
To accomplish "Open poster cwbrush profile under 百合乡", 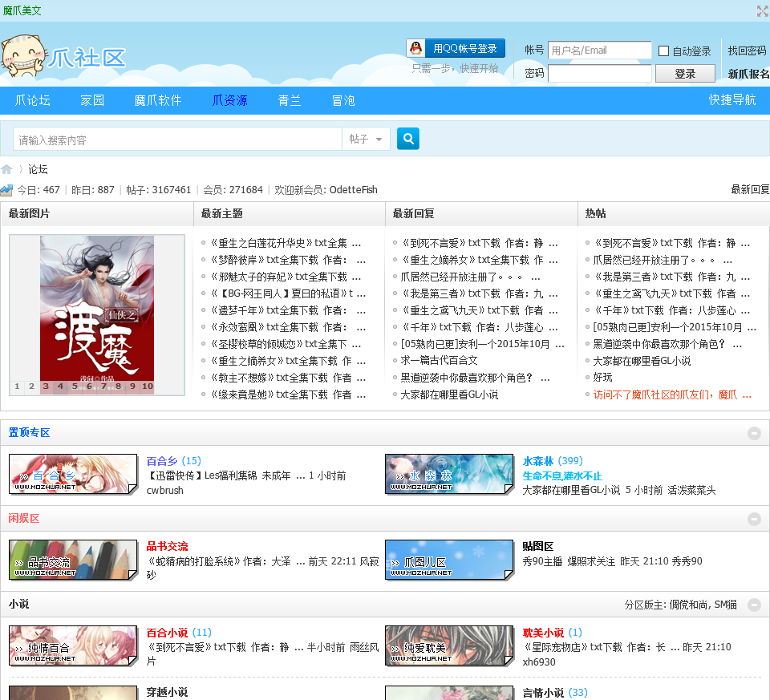I will (165, 491).
